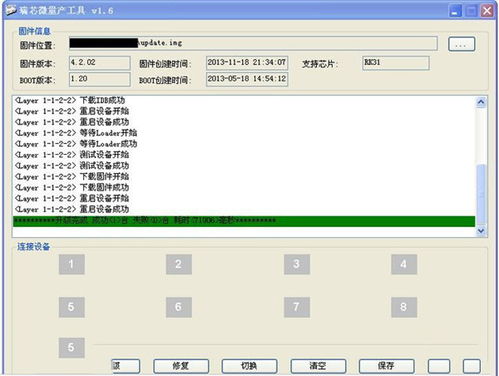Click the supported chip field RK31

(396, 63)
